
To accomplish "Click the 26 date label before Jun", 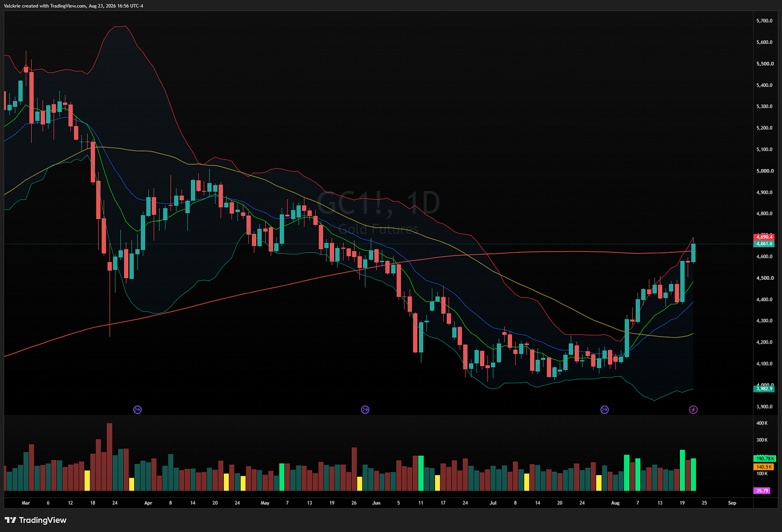I will point(354,503).
